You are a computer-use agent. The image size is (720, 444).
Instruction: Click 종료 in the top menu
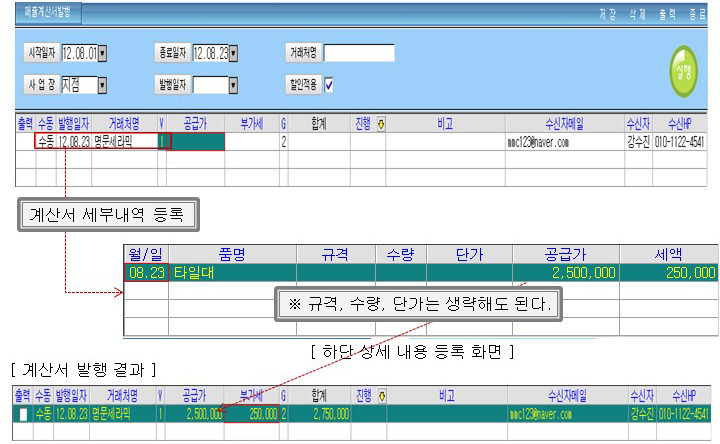[x=697, y=15]
